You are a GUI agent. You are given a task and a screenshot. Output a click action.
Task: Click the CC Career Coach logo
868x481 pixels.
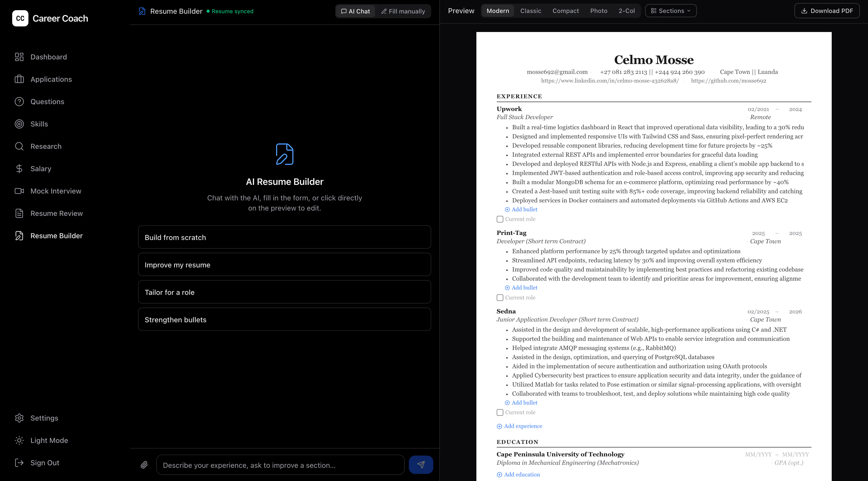50,18
